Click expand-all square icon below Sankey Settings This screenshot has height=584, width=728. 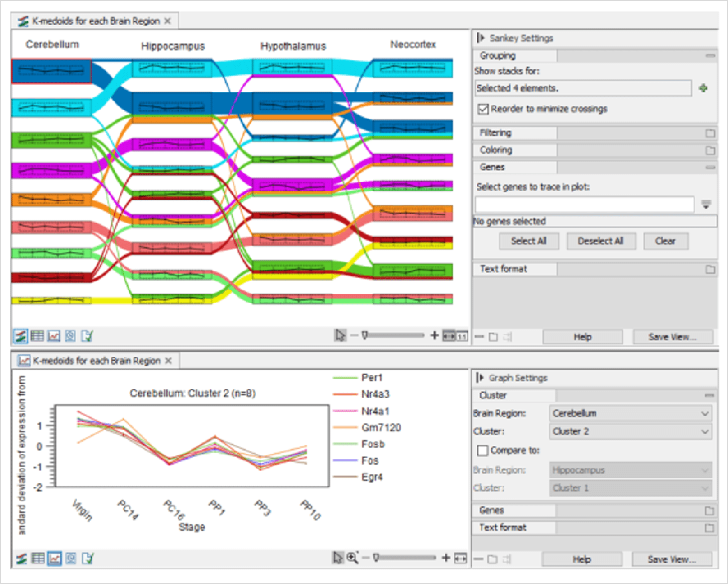(493, 337)
